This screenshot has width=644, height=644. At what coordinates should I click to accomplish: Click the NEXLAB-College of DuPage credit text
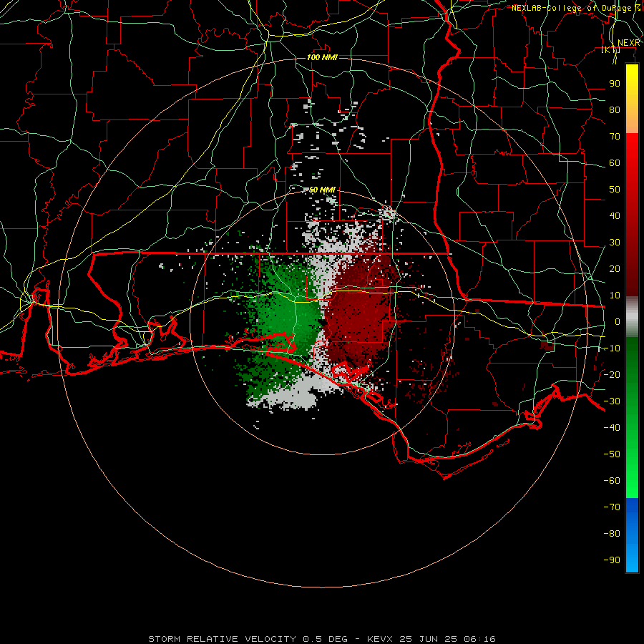pyautogui.click(x=575, y=8)
